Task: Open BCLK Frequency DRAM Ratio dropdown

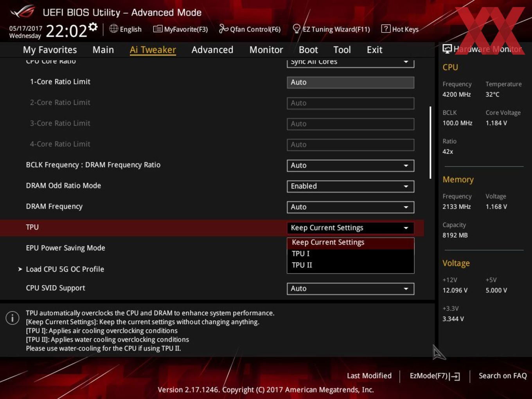Action: click(350, 165)
